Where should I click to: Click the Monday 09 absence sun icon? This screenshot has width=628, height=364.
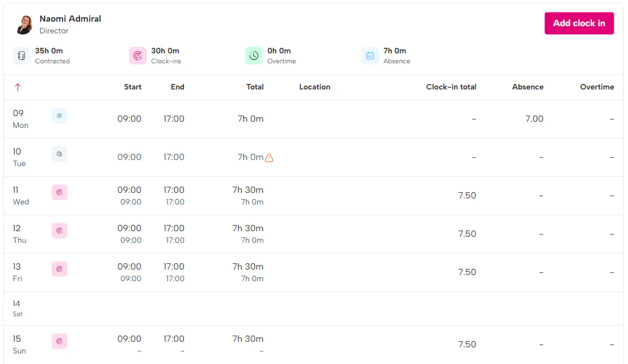(x=59, y=116)
